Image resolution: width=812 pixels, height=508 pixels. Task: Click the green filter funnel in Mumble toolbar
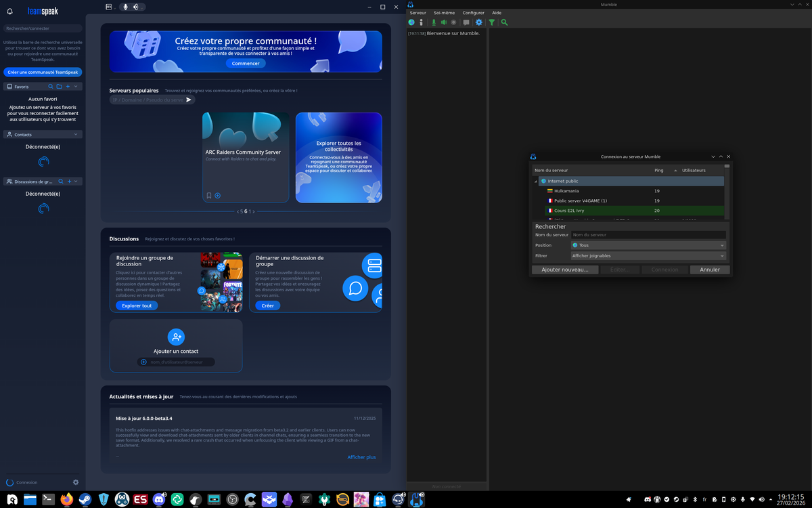point(492,22)
